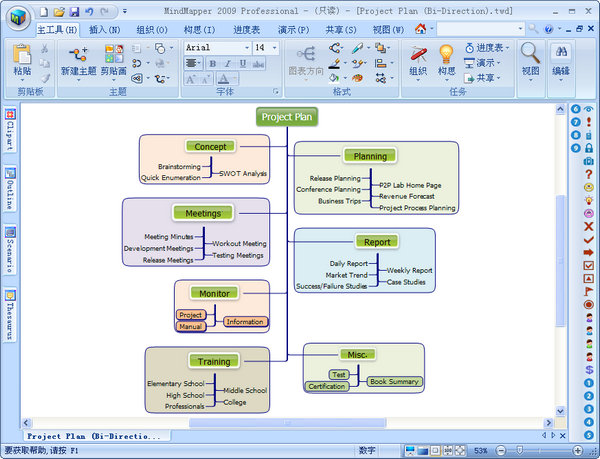Select the red X marker in right sidebar
Image resolution: width=600 pixels, height=459 pixels.
[x=589, y=227]
